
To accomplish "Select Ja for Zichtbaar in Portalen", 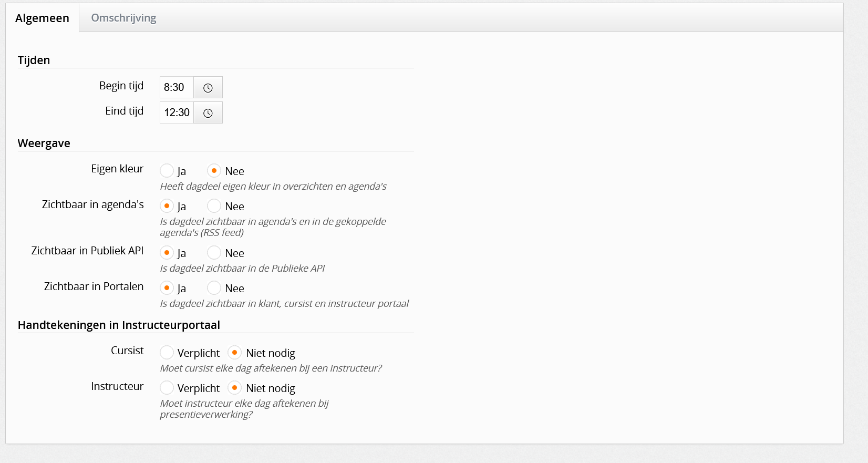I will pos(167,288).
